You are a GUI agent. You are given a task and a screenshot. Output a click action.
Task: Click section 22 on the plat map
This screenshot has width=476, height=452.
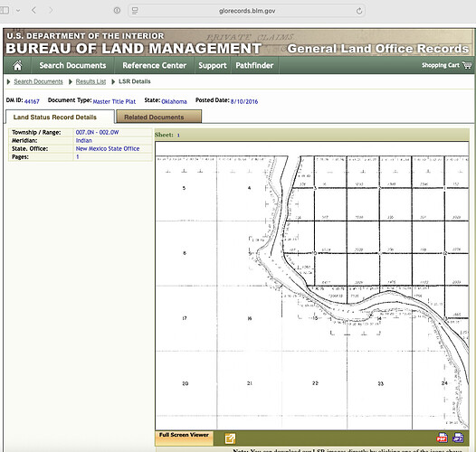coord(315,383)
